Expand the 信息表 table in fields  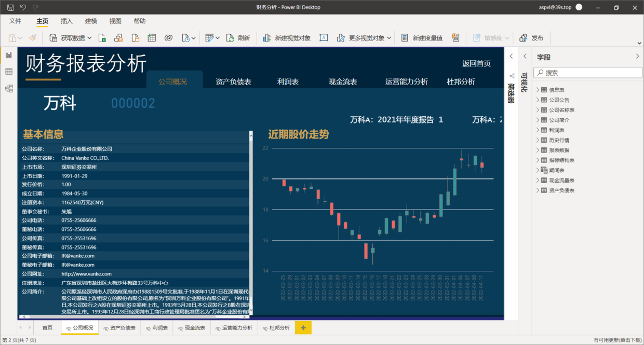click(x=538, y=90)
